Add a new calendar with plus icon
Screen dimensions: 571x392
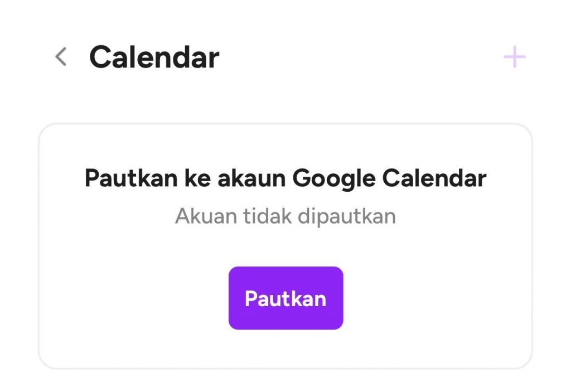click(515, 57)
